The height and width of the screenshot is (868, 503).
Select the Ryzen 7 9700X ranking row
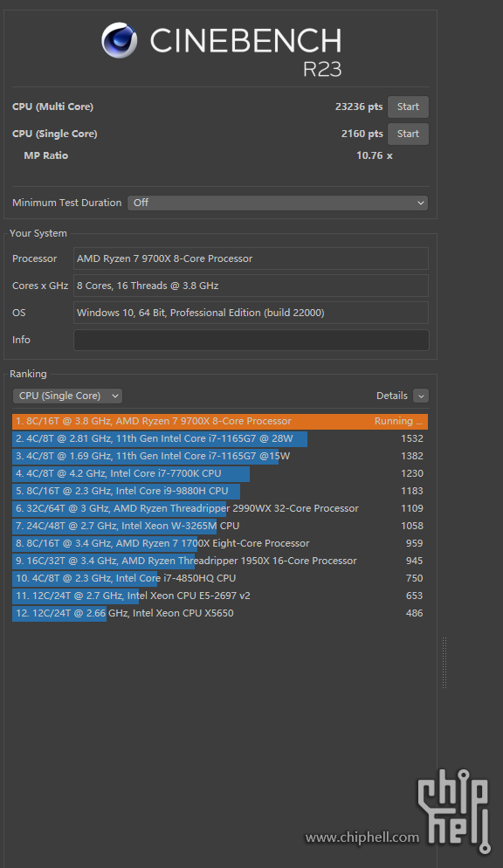pos(220,421)
